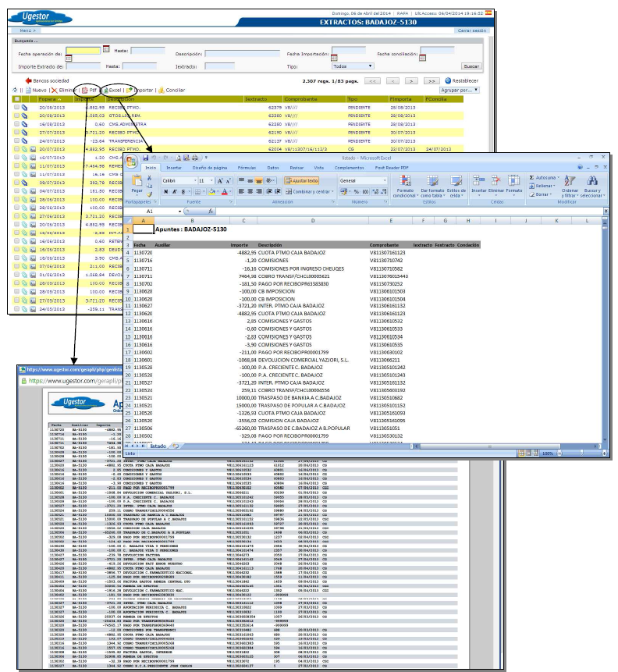Open the Foxit Reader PDF tab in Excel
The width and height of the screenshot is (618, 672).
[392, 168]
